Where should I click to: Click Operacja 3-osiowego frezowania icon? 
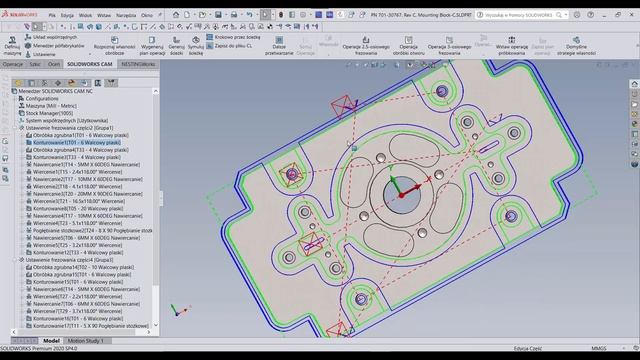coord(449,40)
